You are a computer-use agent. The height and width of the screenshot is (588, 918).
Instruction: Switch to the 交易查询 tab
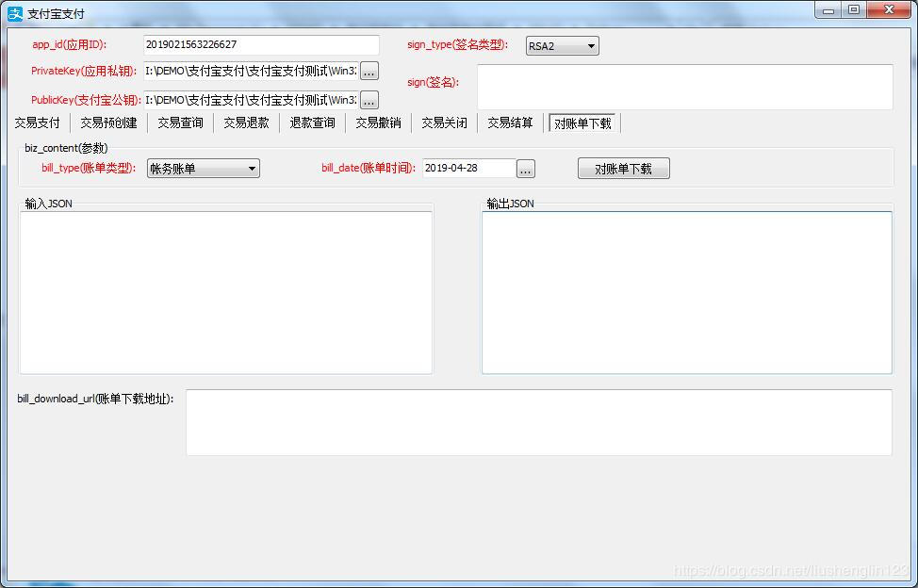tap(180, 122)
